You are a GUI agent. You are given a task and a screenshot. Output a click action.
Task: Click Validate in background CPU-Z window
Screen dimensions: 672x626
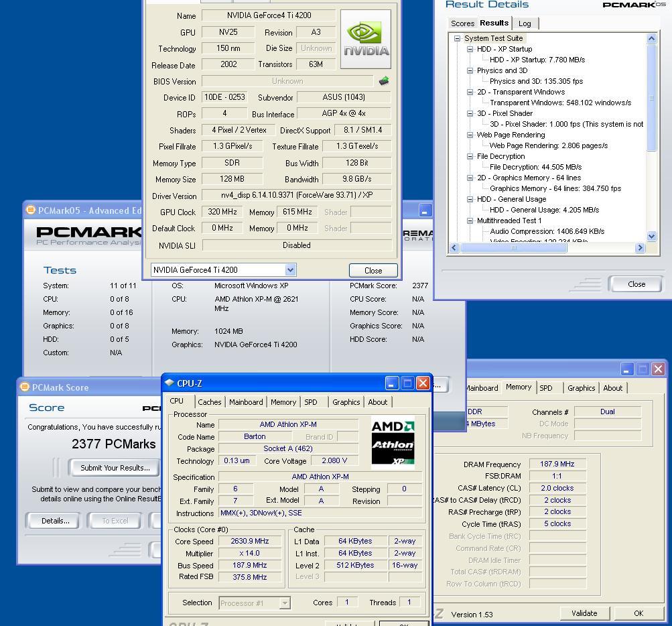(585, 613)
